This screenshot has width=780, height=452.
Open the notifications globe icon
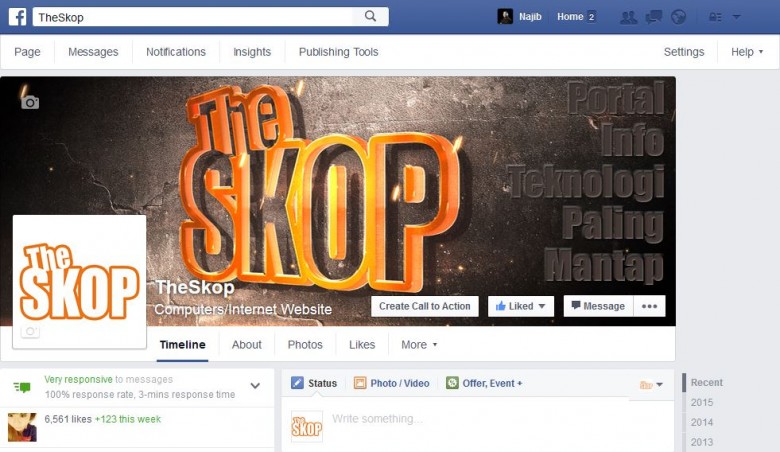pos(679,17)
